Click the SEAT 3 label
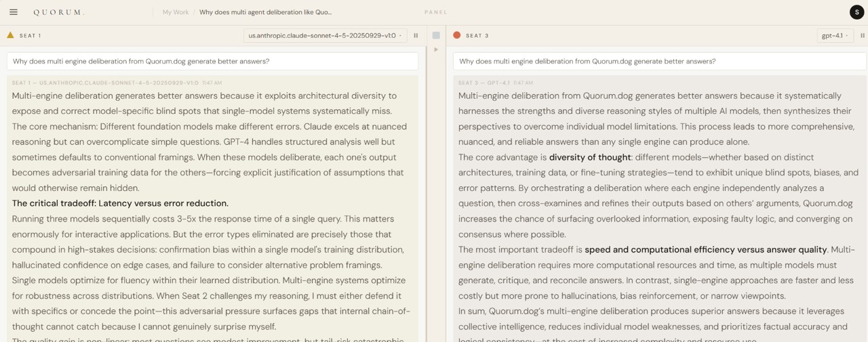Viewport: 868px width, 342px height. pos(477,36)
